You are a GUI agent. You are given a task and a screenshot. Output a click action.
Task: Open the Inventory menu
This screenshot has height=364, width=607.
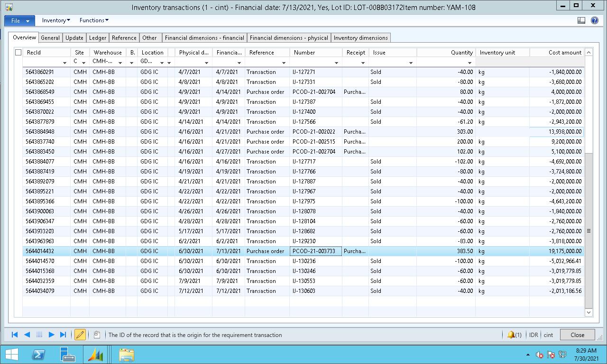(x=56, y=20)
